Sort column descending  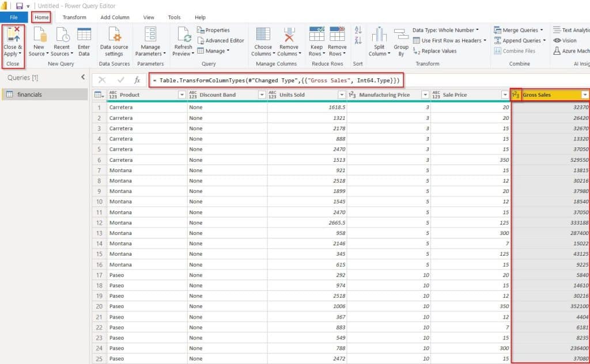click(x=358, y=40)
